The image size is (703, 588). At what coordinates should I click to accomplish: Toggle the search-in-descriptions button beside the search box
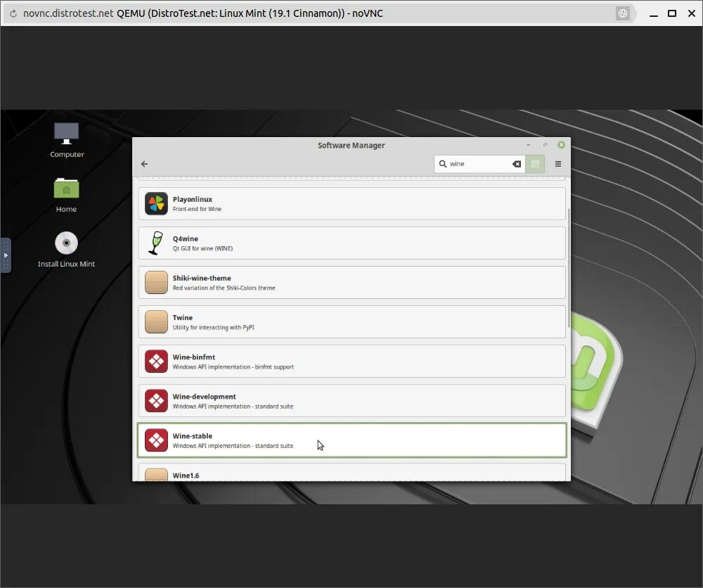pos(535,164)
